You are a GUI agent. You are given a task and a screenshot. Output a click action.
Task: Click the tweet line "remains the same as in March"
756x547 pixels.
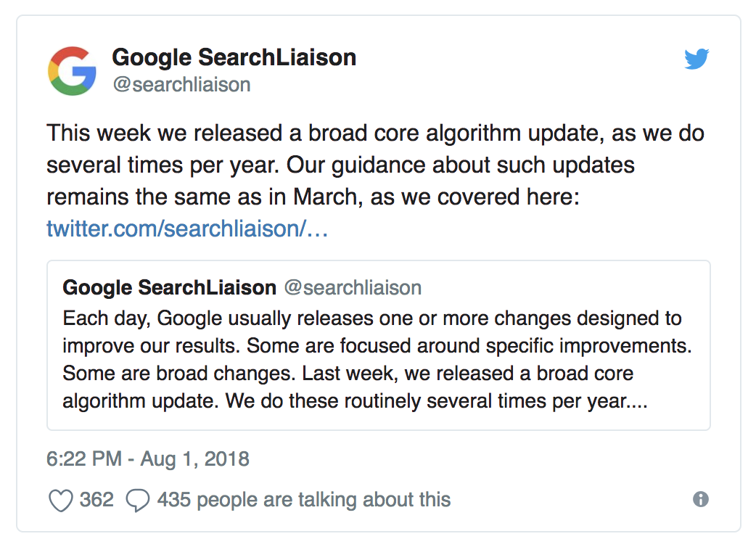pos(313,197)
